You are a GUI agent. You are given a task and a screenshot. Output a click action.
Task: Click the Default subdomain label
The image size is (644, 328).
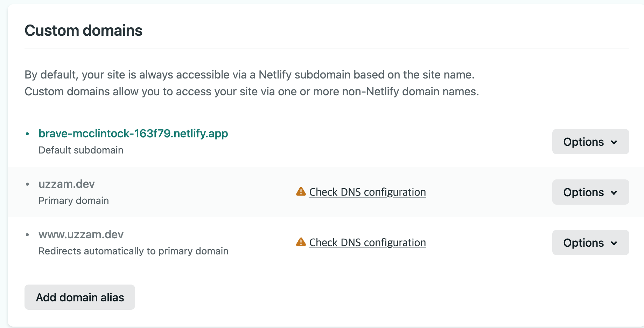[81, 150]
